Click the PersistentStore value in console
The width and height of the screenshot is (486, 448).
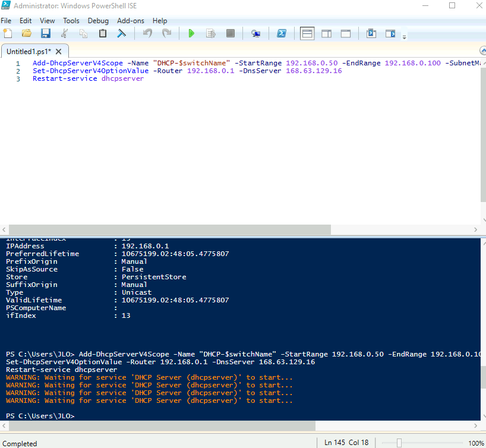tap(154, 277)
